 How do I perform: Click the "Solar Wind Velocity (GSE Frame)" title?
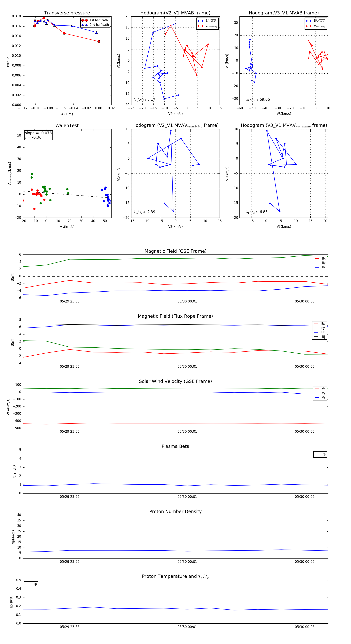click(175, 381)
